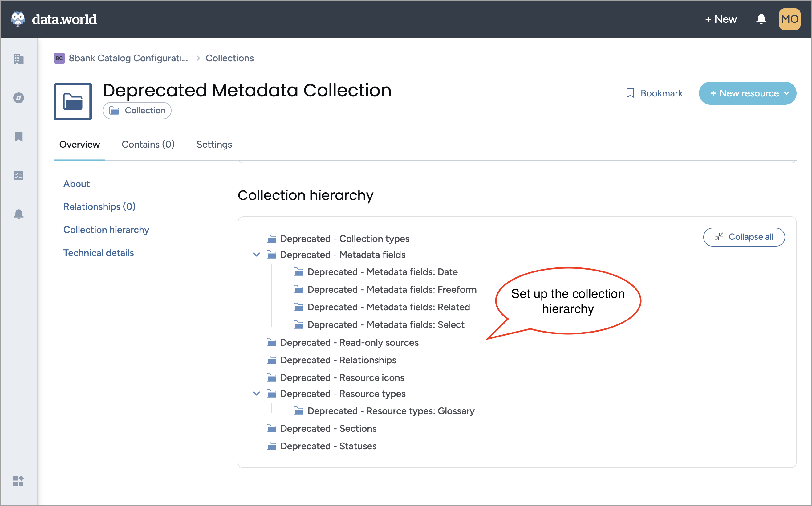This screenshot has width=812, height=506.
Task: Click the apps/grid icon at bottom of sidebar
Action: pos(18,481)
